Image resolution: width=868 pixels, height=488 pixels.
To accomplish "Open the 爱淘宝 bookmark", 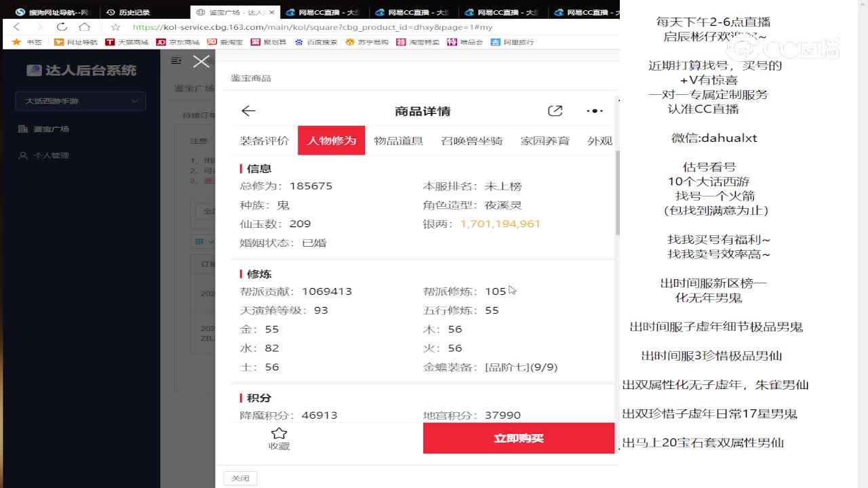I will pos(225,42).
